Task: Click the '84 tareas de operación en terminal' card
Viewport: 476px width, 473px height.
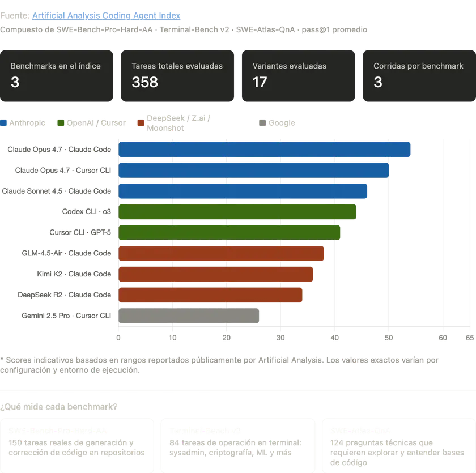Action: point(237,445)
